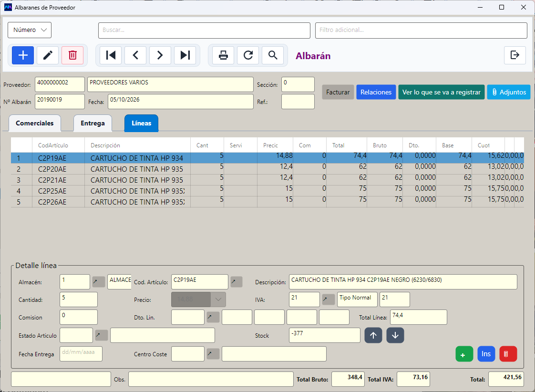Click the Relaciones button
535x392 pixels.
376,92
